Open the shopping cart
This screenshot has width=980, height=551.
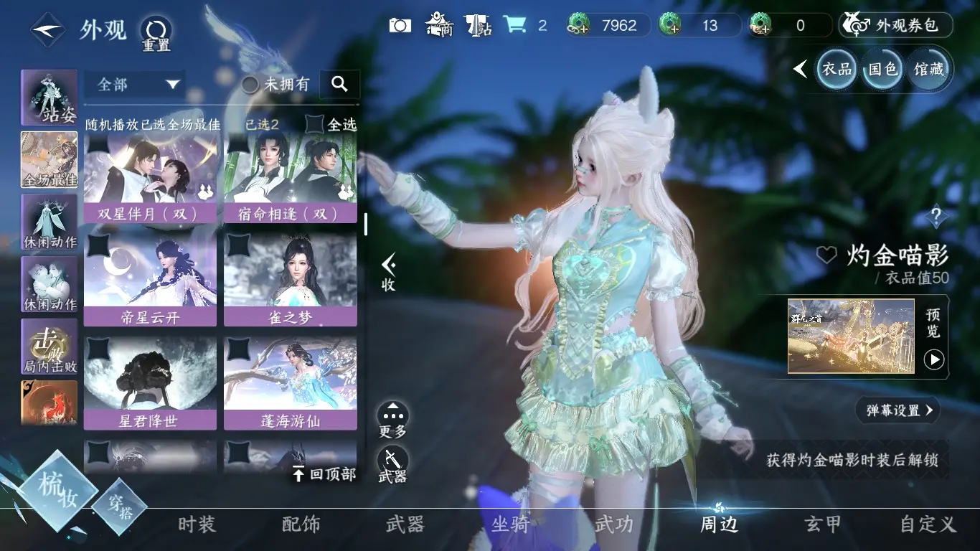514,25
